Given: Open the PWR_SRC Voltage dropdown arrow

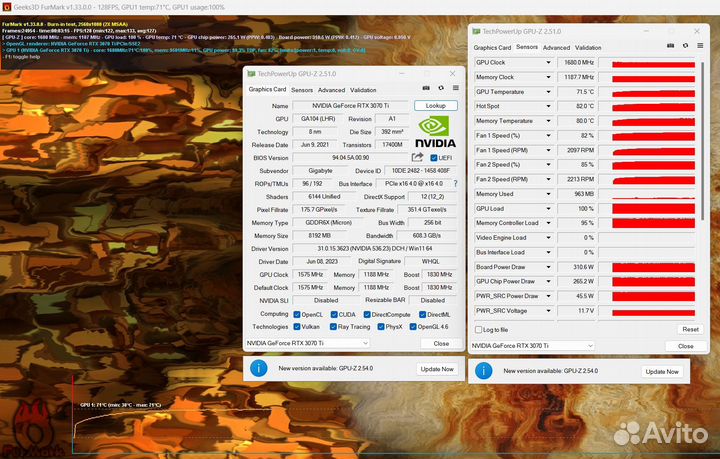Looking at the screenshot, I should tap(548, 311).
